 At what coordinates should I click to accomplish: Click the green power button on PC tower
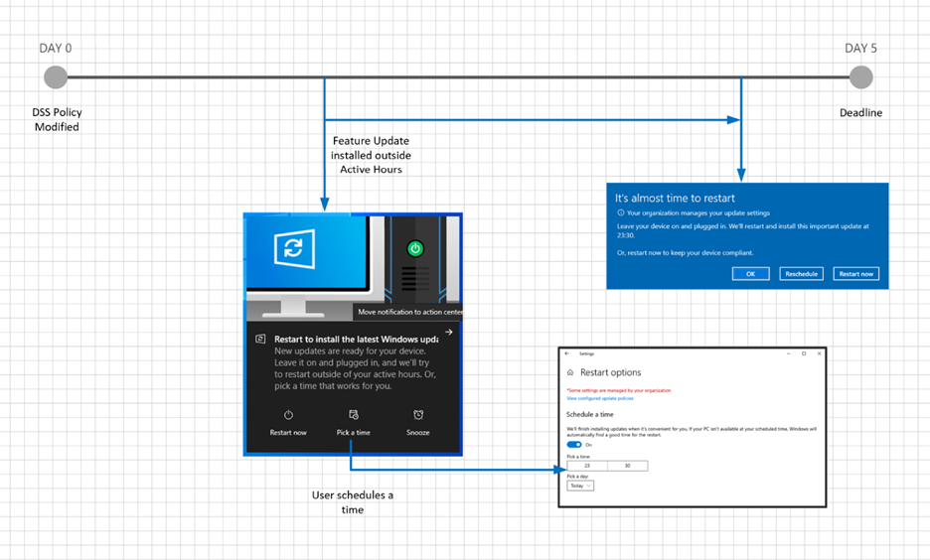415,248
